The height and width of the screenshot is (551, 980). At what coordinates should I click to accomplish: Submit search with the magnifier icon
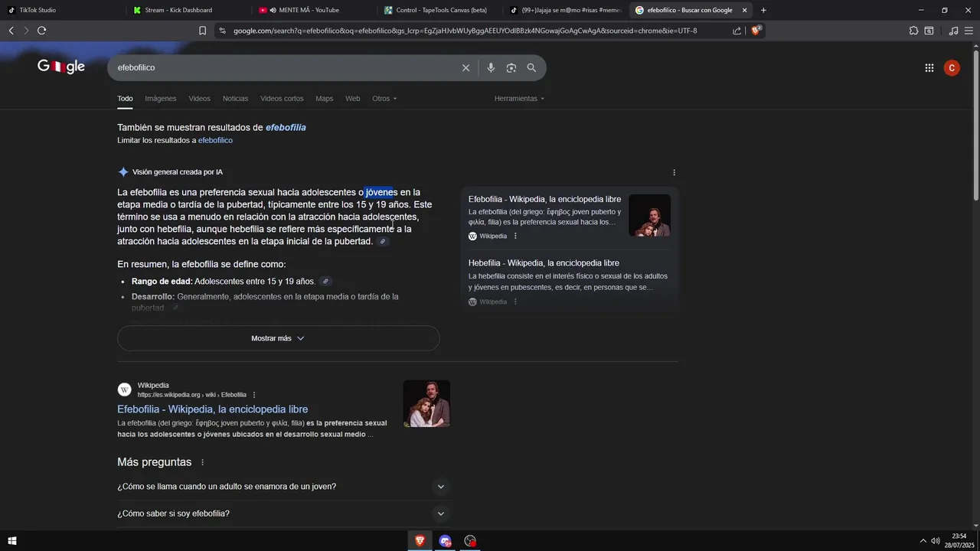click(x=531, y=68)
